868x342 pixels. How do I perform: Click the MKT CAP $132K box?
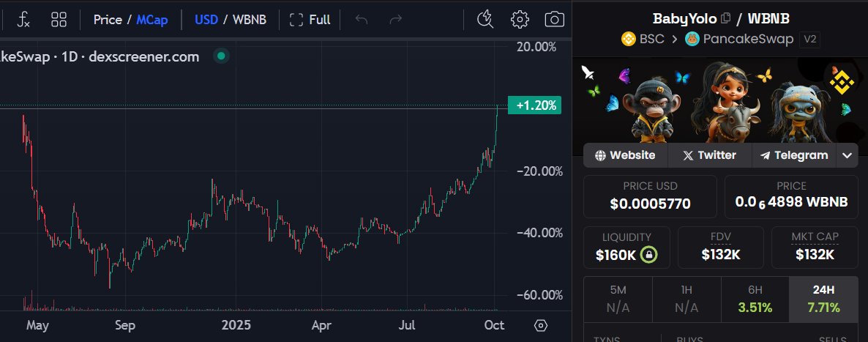(x=815, y=248)
